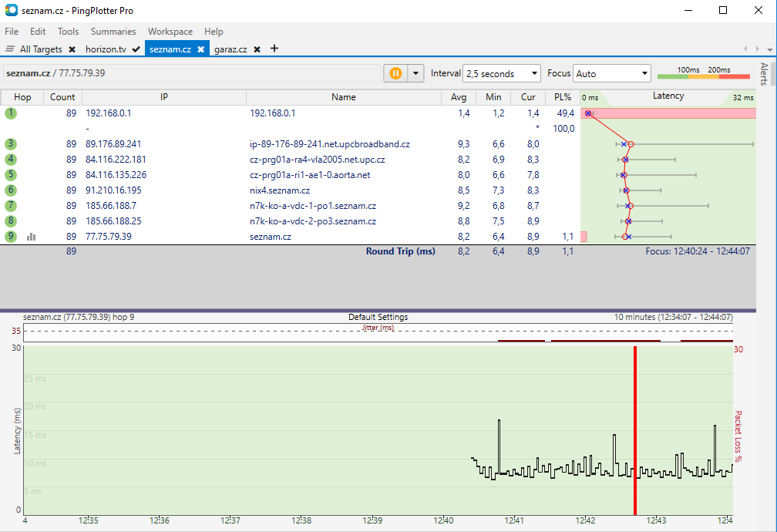Screen dimensions: 777x532
Task: Click the hop 5 number badge
Action: click(x=10, y=175)
